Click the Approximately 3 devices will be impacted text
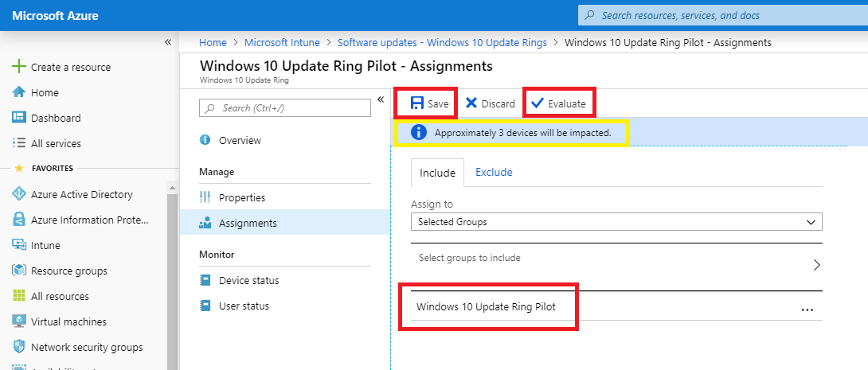This screenshot has height=370, width=868. click(x=522, y=133)
